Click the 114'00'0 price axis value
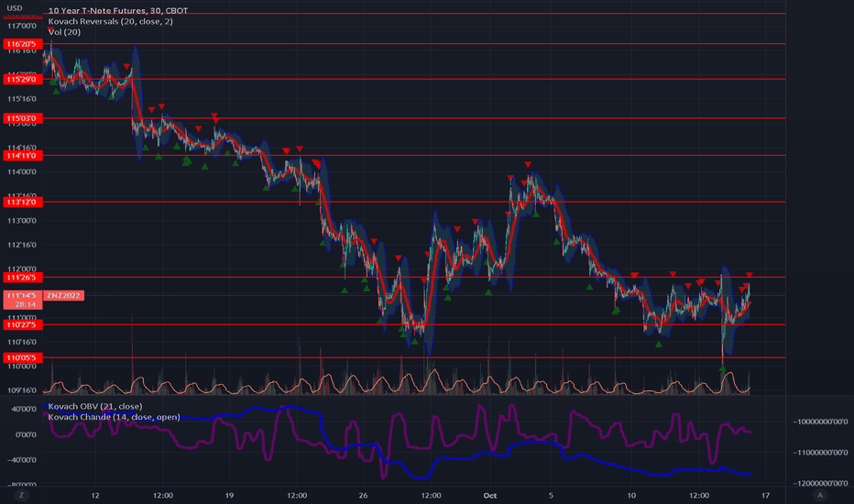 click(x=22, y=172)
